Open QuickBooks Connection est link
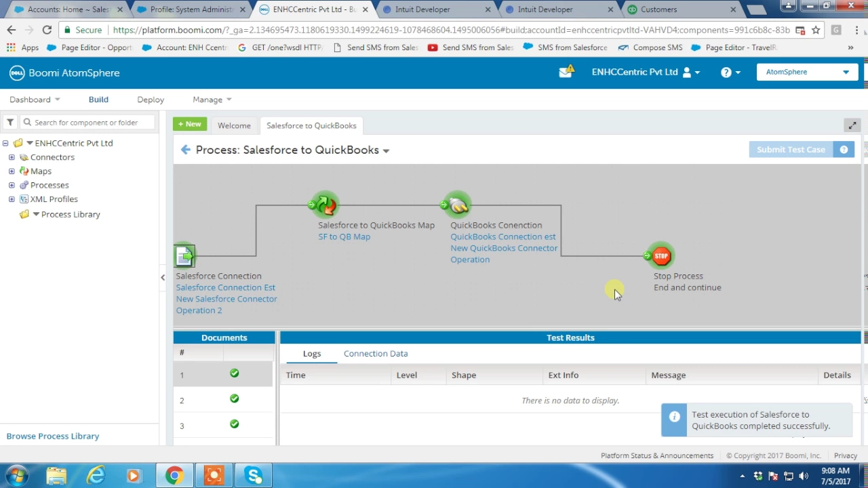Image resolution: width=868 pixels, height=488 pixels. click(x=503, y=237)
